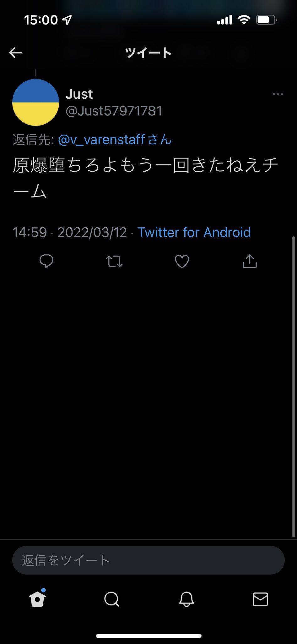Screen dimensions: 297x644
Task: Open the Messages envelope tab
Action: 260,599
